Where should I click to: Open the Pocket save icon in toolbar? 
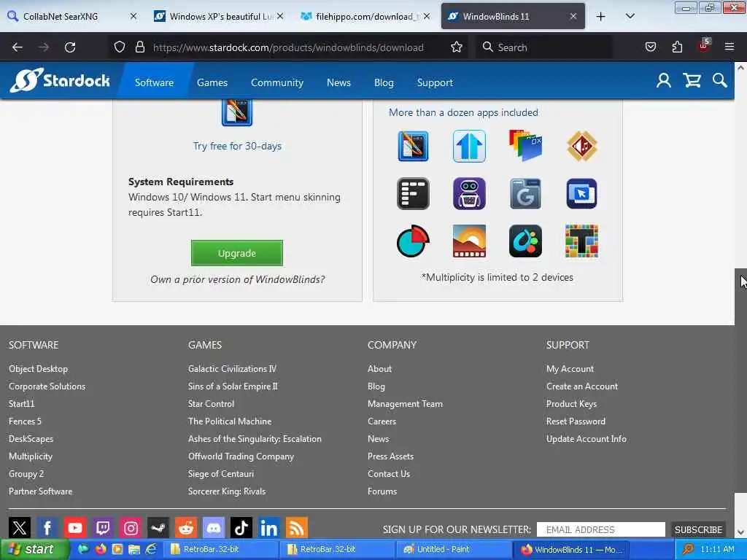pyautogui.click(x=650, y=47)
